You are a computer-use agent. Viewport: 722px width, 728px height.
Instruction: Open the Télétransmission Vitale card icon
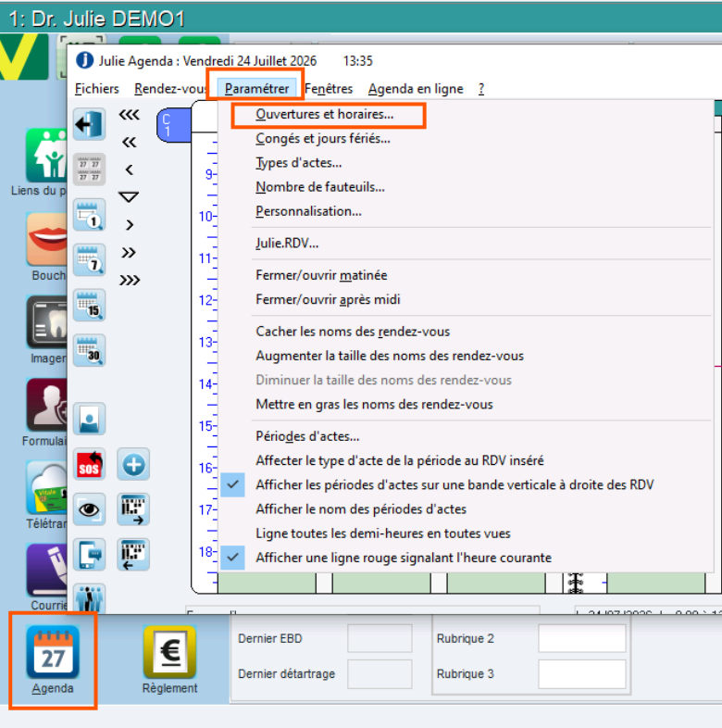46,487
